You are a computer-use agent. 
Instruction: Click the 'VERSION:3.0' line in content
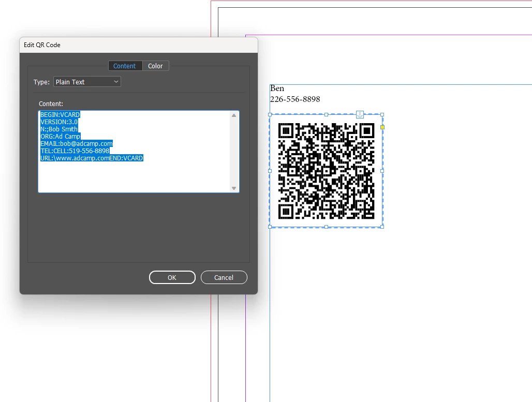pyautogui.click(x=59, y=122)
